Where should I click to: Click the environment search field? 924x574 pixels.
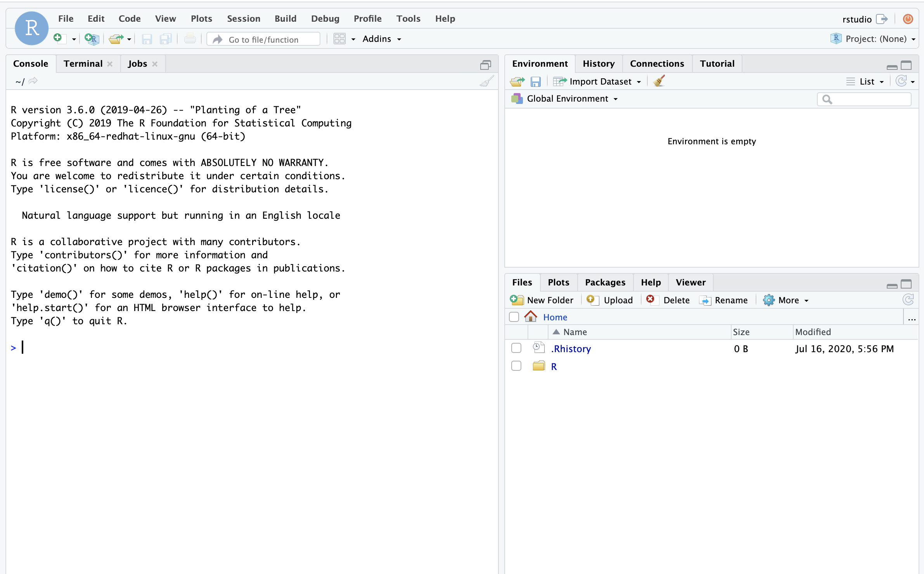(864, 99)
